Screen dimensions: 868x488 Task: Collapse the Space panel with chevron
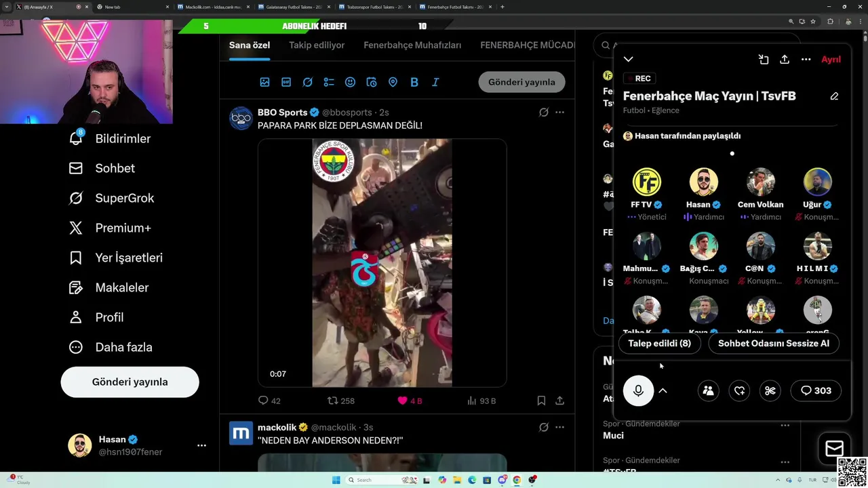pos(629,60)
